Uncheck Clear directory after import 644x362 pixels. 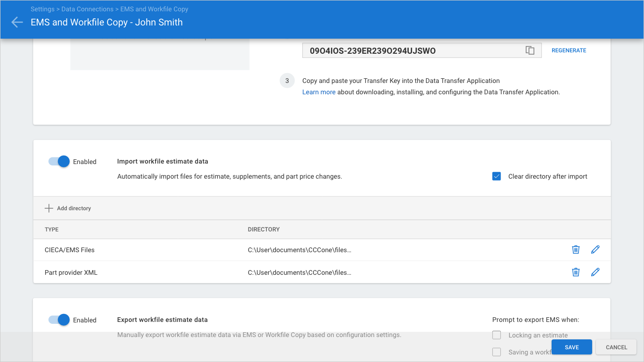pyautogui.click(x=496, y=176)
